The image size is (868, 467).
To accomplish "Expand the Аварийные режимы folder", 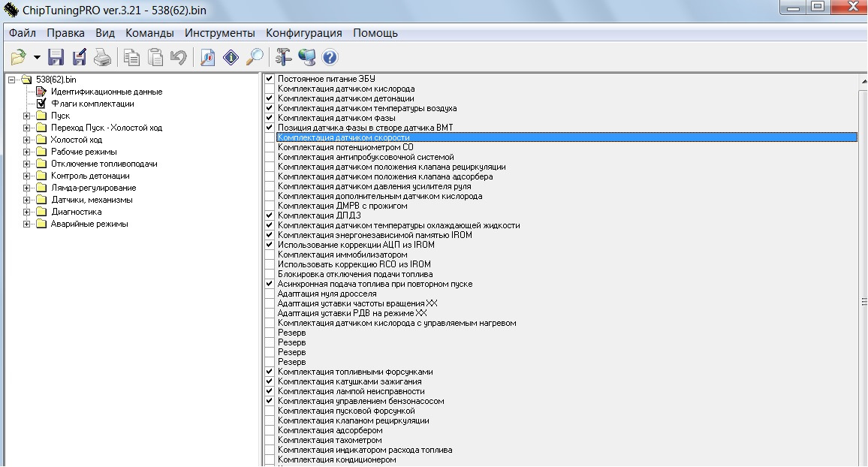I will pyautogui.click(x=26, y=224).
